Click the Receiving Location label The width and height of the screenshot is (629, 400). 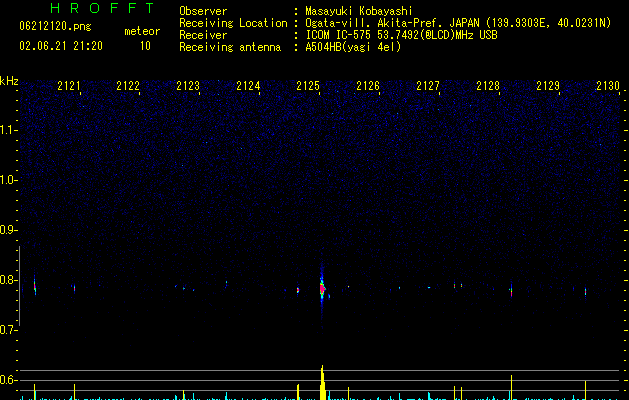tap(233, 23)
